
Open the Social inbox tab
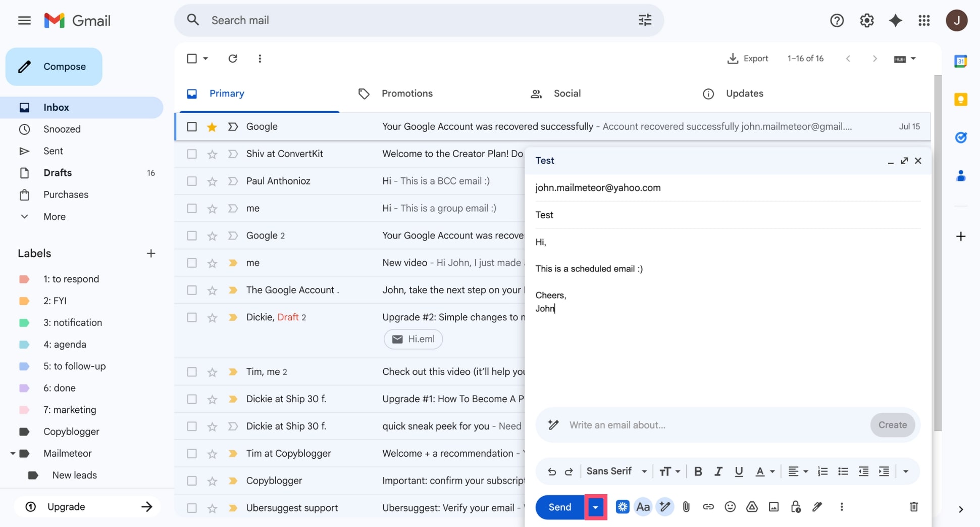click(566, 93)
